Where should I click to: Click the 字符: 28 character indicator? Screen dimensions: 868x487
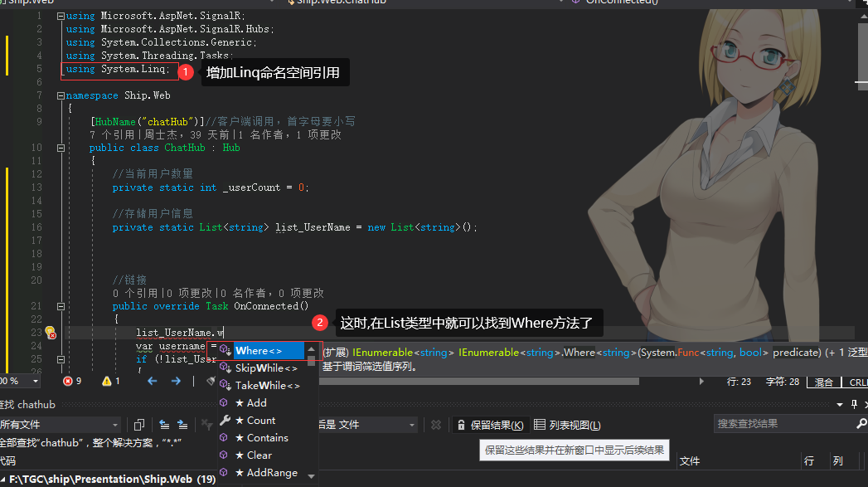click(x=783, y=382)
